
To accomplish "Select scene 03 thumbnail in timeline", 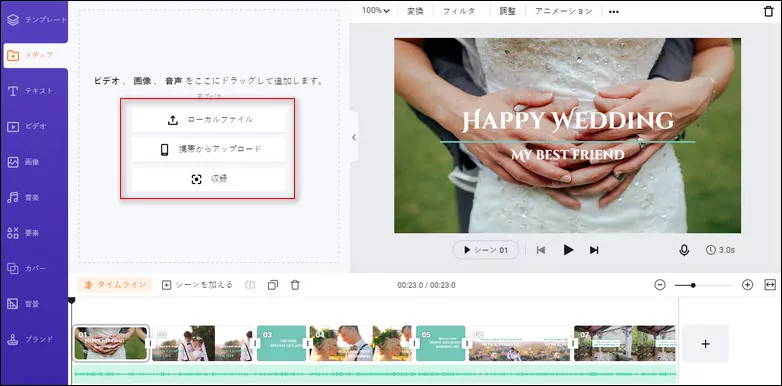I will (x=281, y=343).
